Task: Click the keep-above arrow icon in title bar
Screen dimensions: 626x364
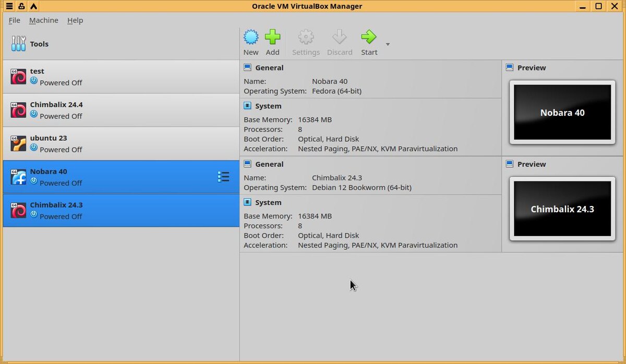Action: tap(33, 6)
